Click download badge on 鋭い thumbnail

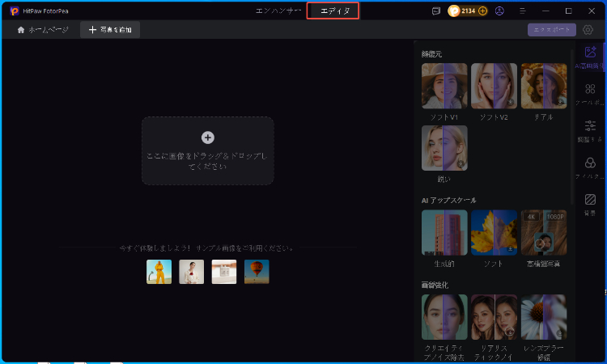(x=461, y=164)
